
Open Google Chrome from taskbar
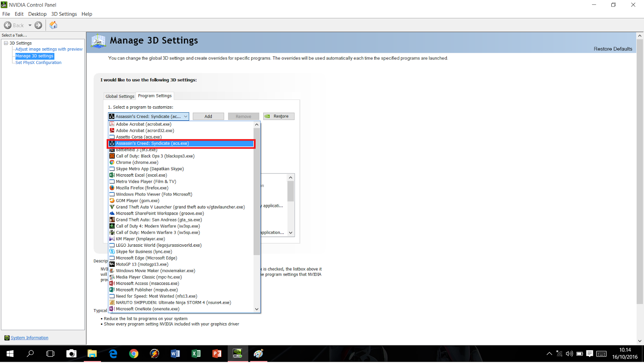134,354
